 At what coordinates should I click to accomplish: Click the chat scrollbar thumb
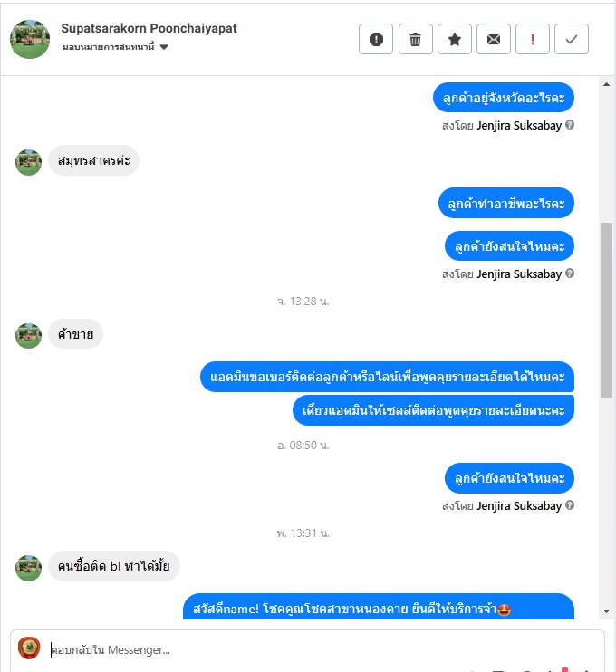(x=606, y=311)
